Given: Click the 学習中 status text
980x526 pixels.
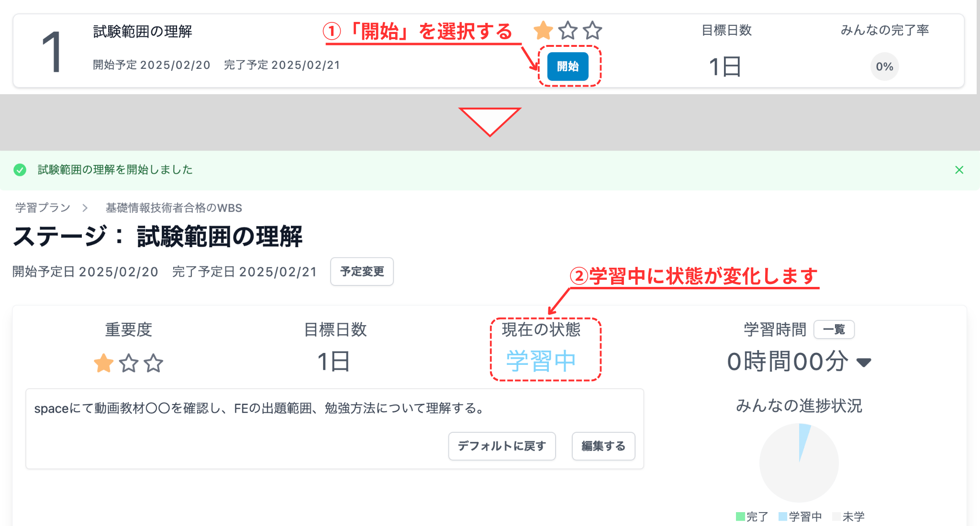Looking at the screenshot, I should coord(541,361).
